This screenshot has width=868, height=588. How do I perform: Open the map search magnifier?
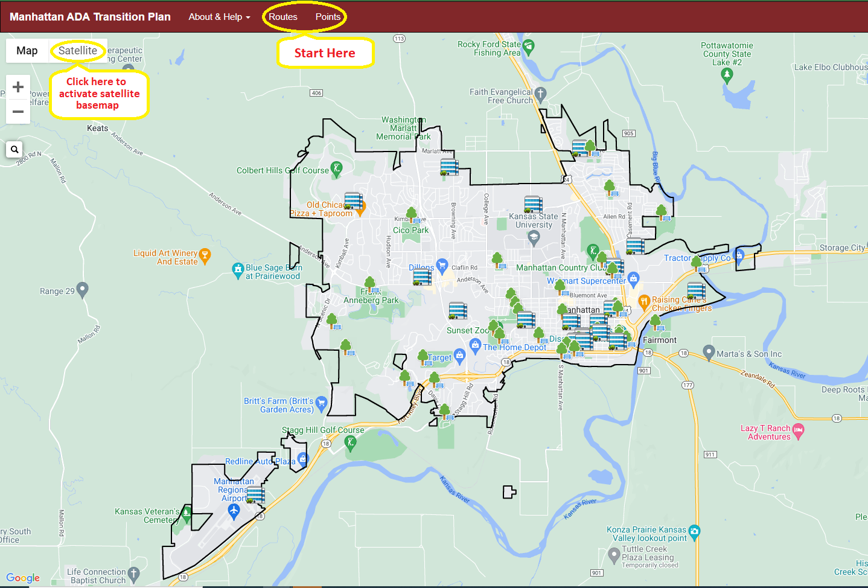click(14, 149)
